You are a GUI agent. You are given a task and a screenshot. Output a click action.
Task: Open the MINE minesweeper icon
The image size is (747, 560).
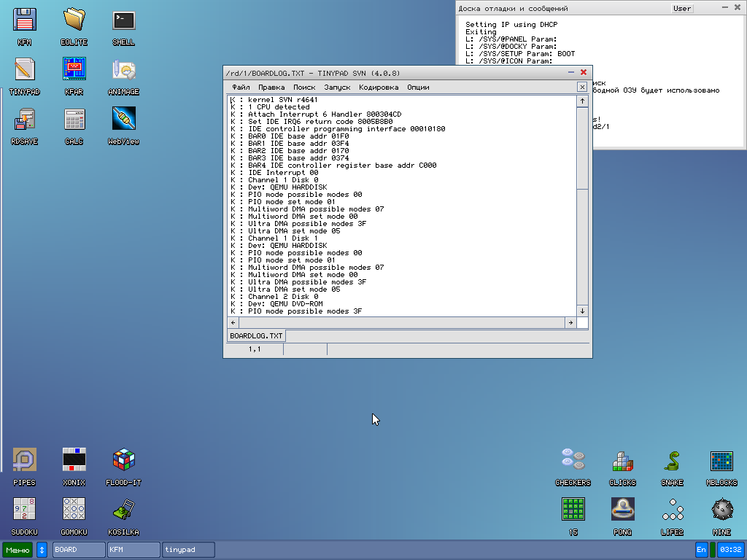pyautogui.click(x=721, y=510)
